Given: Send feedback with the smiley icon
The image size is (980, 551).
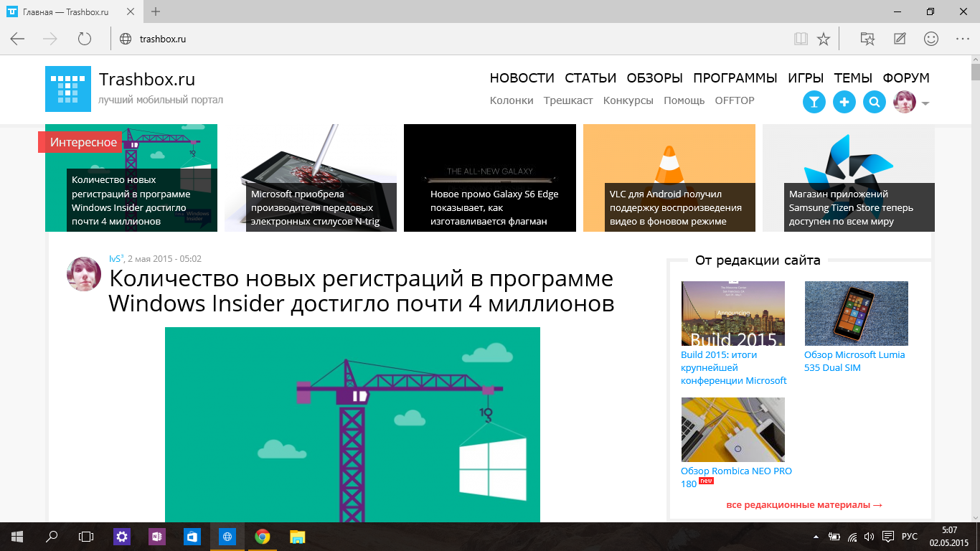Looking at the screenshot, I should (931, 39).
